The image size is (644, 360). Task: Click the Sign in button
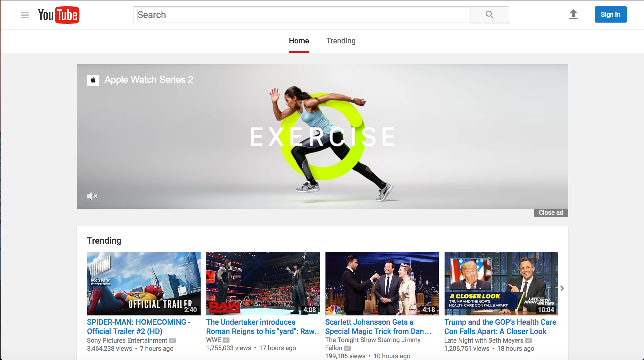coord(610,14)
